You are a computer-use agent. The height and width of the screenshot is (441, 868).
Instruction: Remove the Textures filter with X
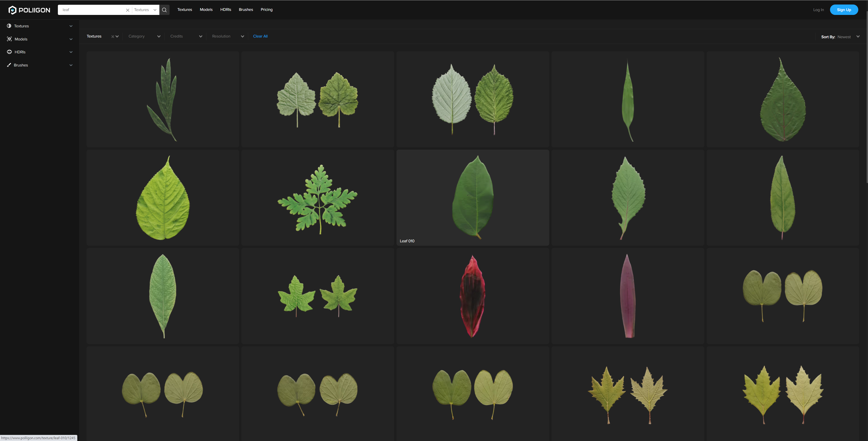(x=113, y=37)
